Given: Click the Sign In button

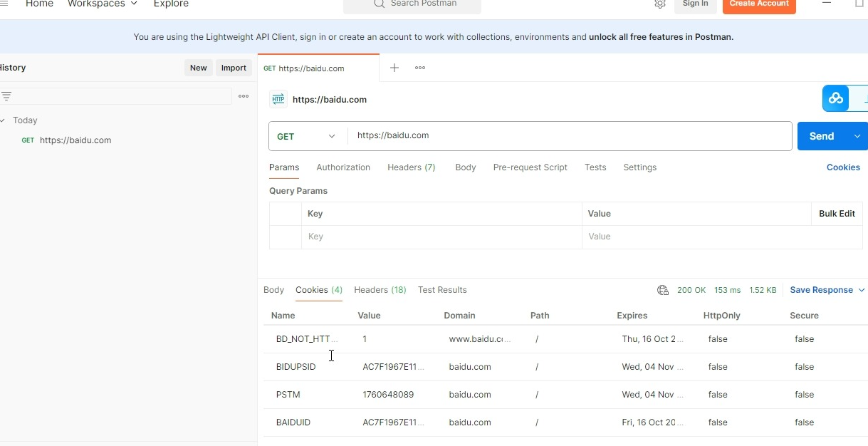Looking at the screenshot, I should (x=695, y=4).
